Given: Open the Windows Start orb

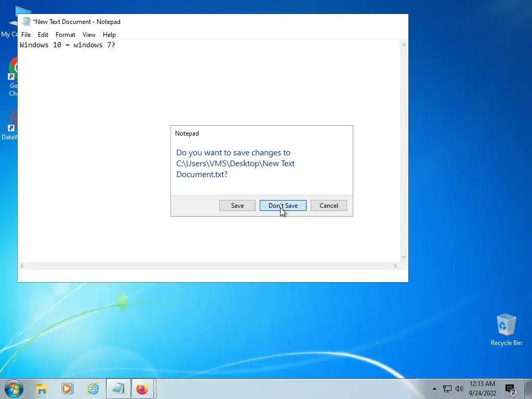Looking at the screenshot, I should tap(14, 389).
